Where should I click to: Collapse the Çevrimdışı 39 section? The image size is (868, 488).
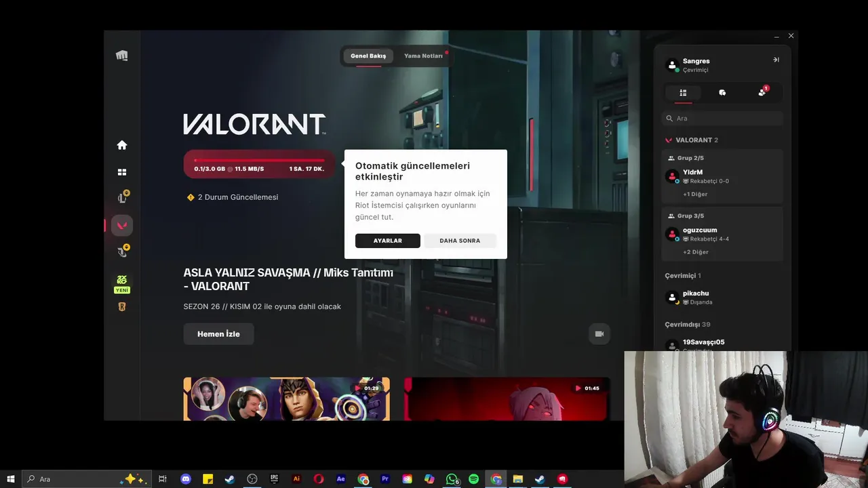[x=687, y=325]
